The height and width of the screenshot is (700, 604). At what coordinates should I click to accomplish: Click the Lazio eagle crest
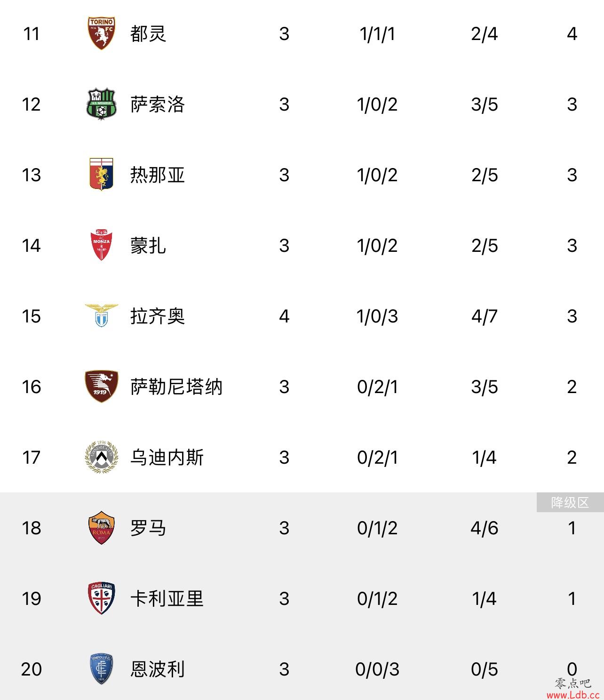click(x=101, y=315)
